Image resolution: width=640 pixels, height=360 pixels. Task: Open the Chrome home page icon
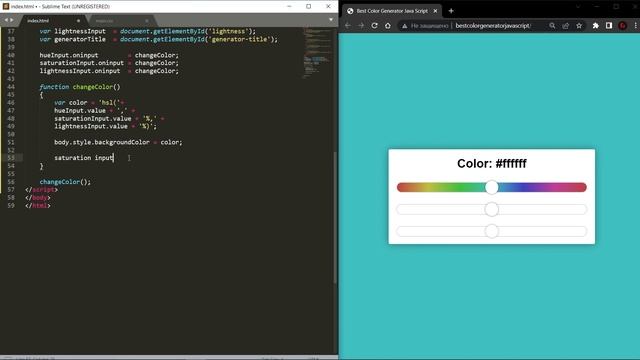387,25
